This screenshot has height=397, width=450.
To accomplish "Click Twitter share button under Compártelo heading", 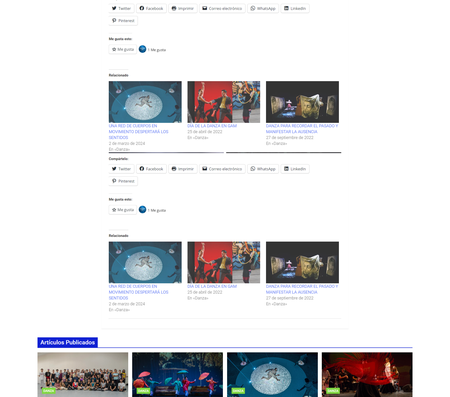I will click(121, 169).
